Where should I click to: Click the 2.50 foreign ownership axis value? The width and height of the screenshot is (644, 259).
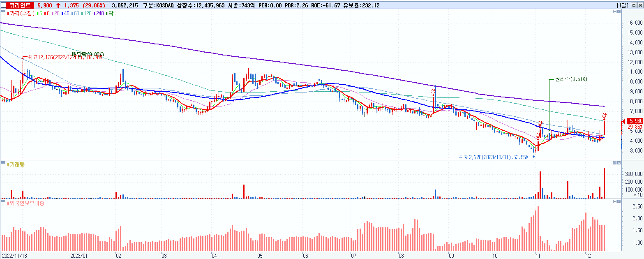point(638,206)
